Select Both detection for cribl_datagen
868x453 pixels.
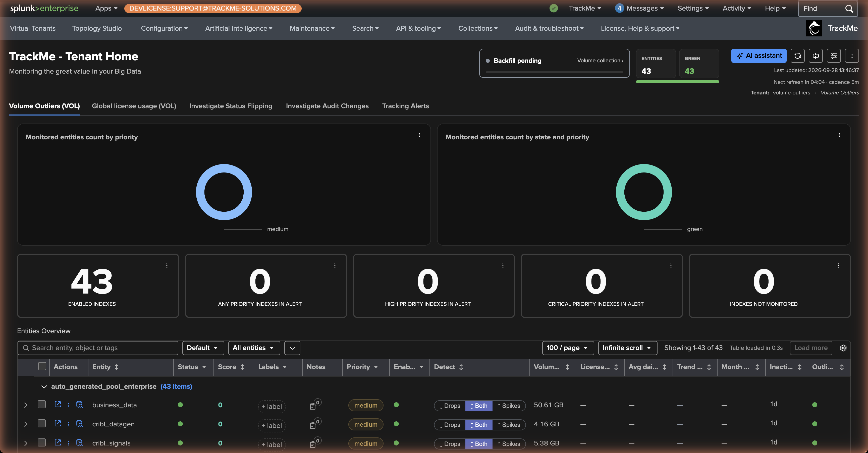(479, 425)
